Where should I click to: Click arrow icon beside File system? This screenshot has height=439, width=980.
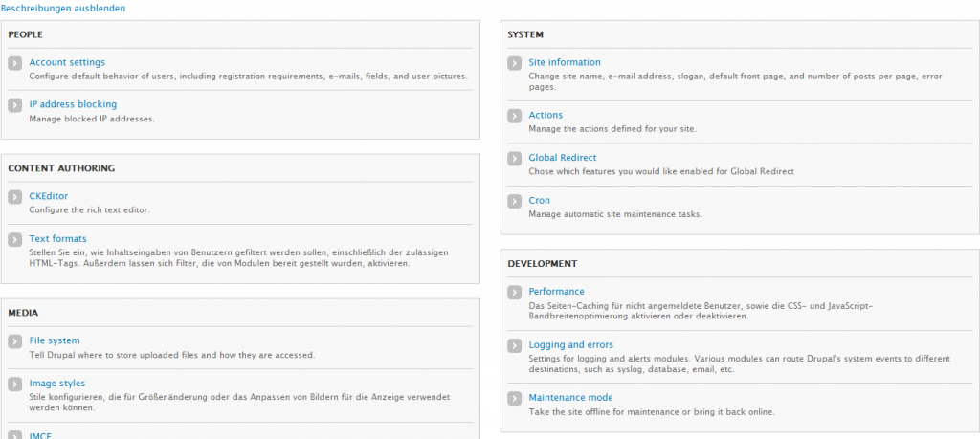tap(14, 341)
